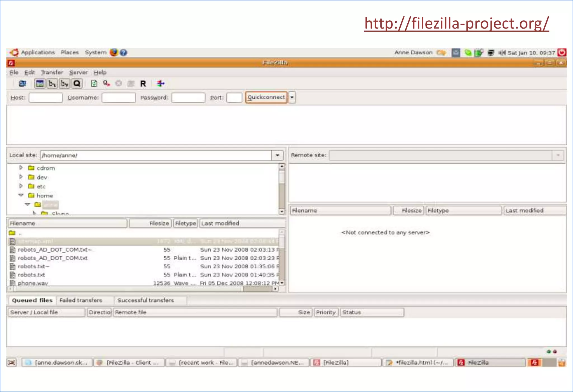
Task: Click scroll-down arrow of local file list
Action: click(x=282, y=283)
